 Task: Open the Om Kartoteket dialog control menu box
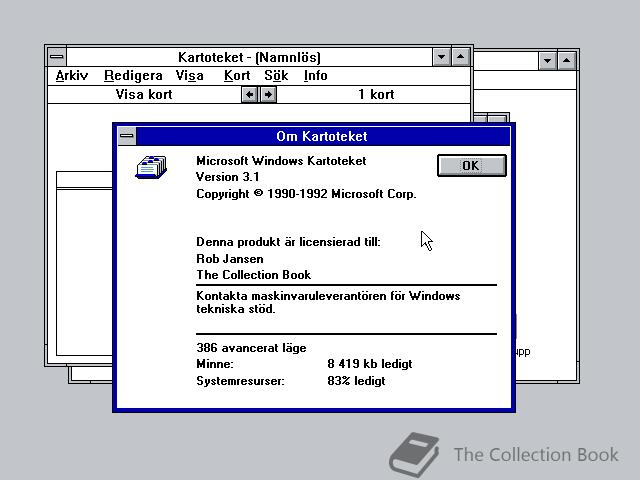(x=127, y=136)
